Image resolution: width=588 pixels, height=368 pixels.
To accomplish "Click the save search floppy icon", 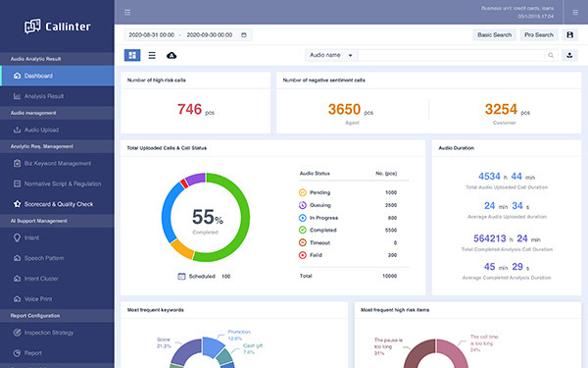I will click(x=569, y=35).
